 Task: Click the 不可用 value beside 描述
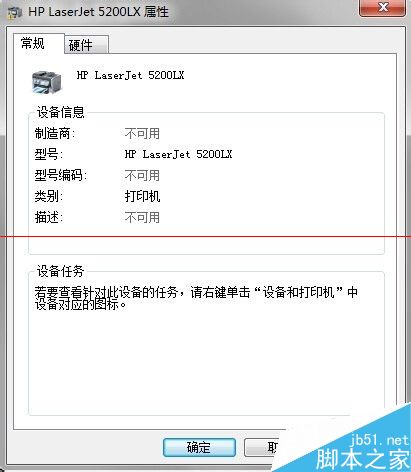(x=142, y=217)
